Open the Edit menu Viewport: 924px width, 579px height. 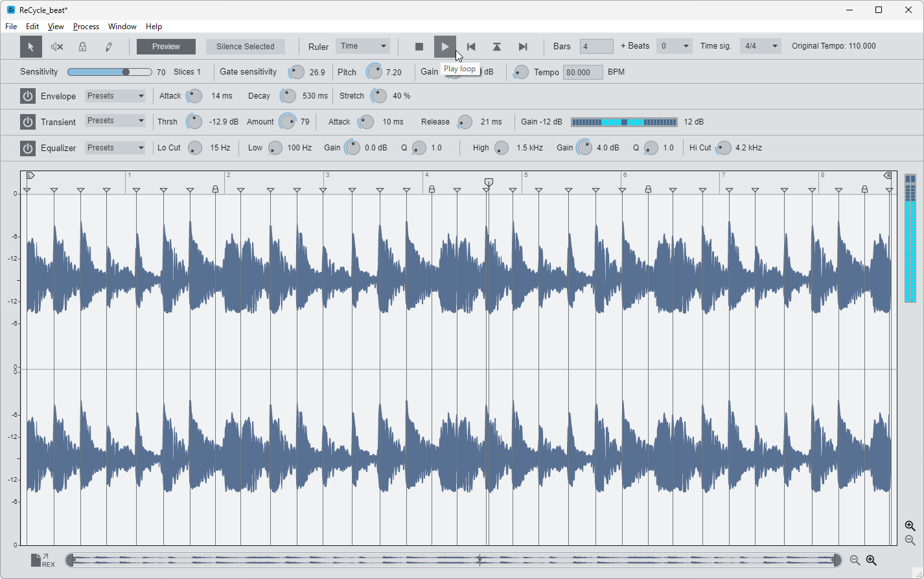point(32,27)
